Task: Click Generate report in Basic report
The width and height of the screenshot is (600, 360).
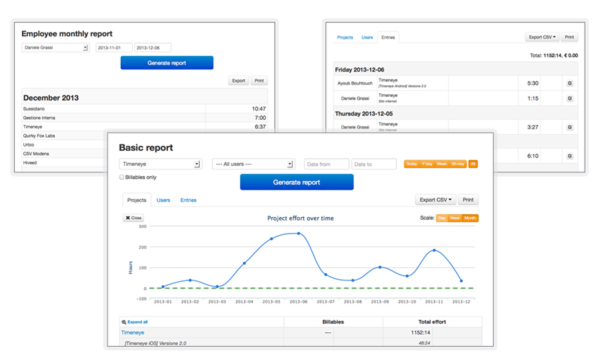Action: (x=297, y=182)
